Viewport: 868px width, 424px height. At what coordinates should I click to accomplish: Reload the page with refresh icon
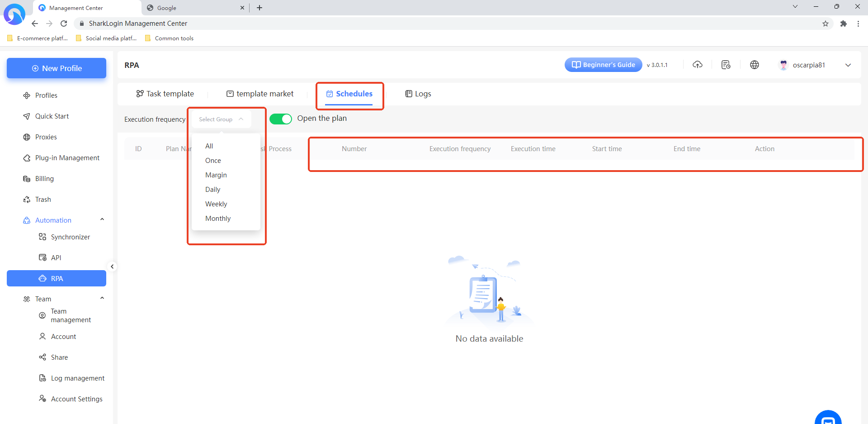click(64, 24)
